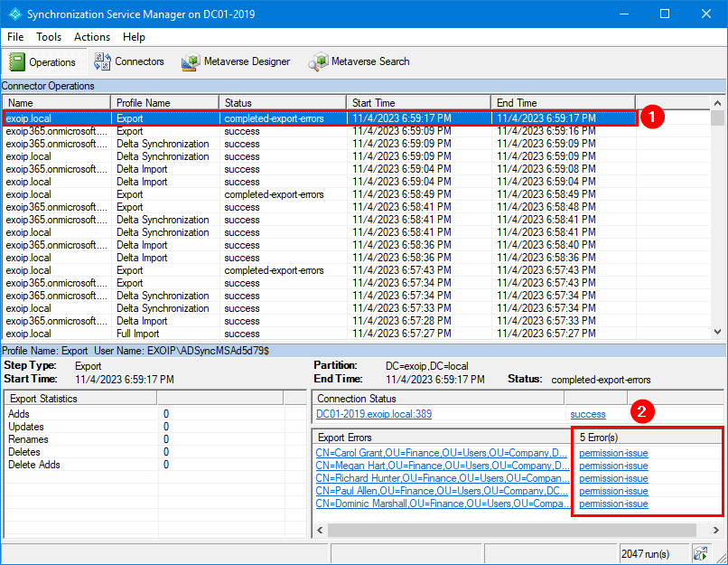Open the Metaverse Search icon
The width and height of the screenshot is (728, 565).
[x=317, y=61]
